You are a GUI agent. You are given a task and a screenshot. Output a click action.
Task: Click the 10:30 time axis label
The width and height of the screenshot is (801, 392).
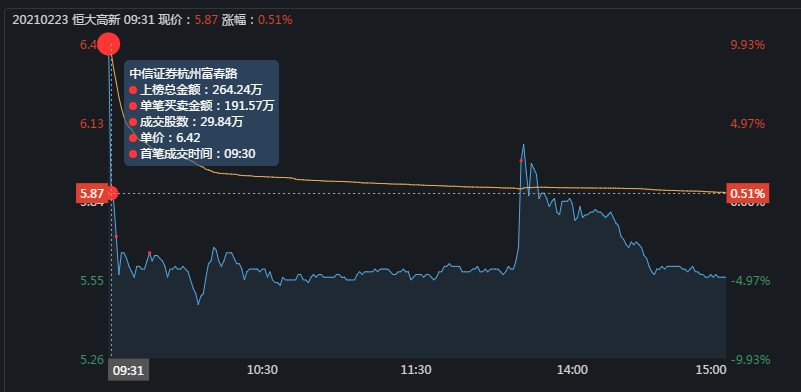262,370
